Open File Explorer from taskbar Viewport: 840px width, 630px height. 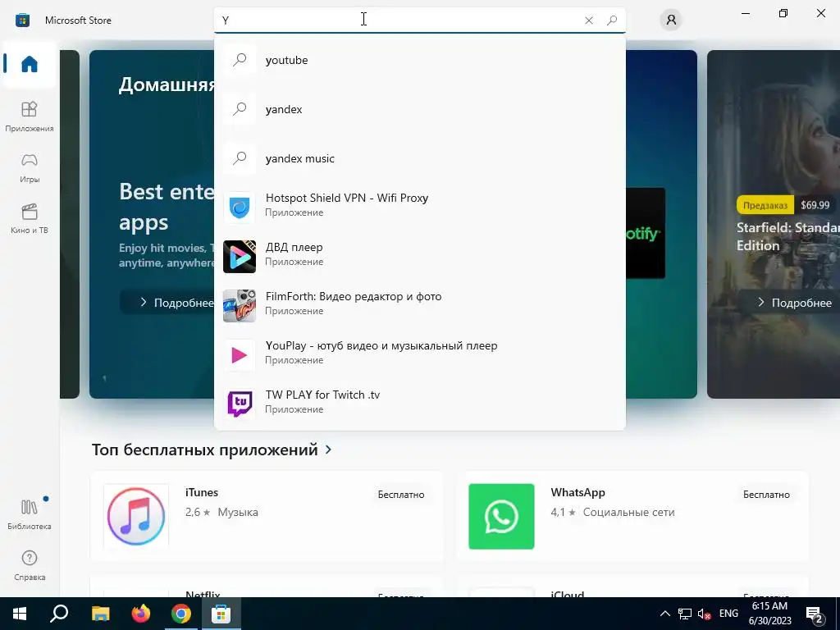click(100, 614)
